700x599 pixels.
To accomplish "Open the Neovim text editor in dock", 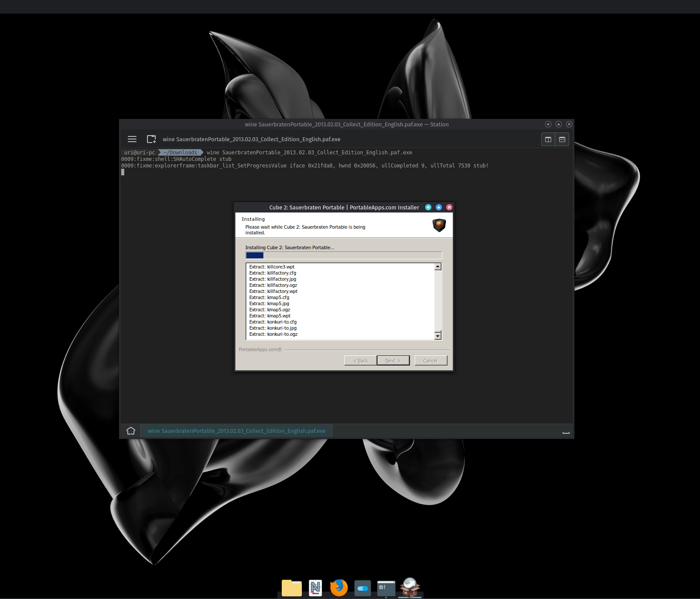I will (x=315, y=588).
